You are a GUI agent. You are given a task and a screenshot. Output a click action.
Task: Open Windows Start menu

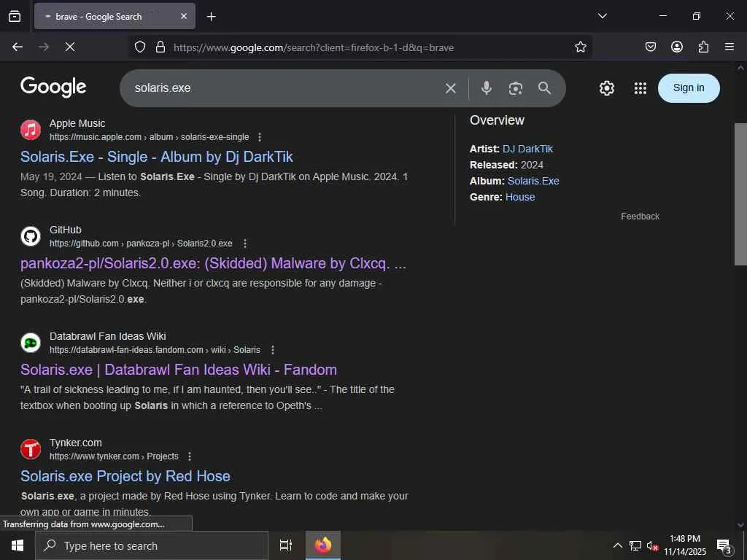click(x=18, y=545)
